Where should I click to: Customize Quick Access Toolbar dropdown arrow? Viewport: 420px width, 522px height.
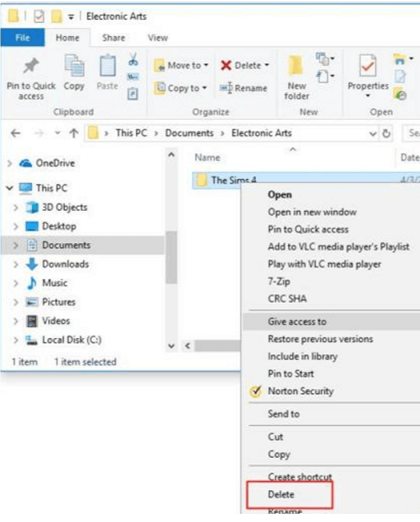(71, 16)
